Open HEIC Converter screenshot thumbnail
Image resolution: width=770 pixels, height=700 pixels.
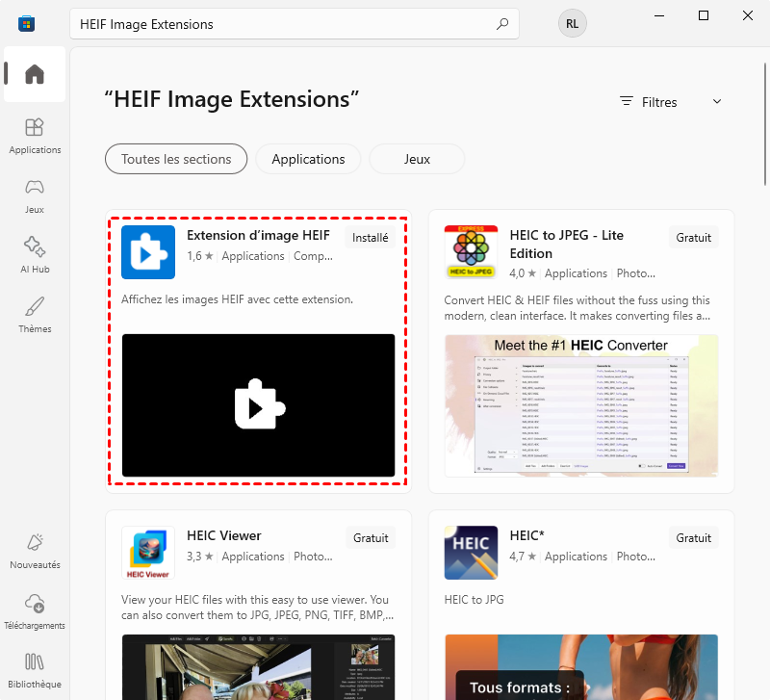pos(581,405)
